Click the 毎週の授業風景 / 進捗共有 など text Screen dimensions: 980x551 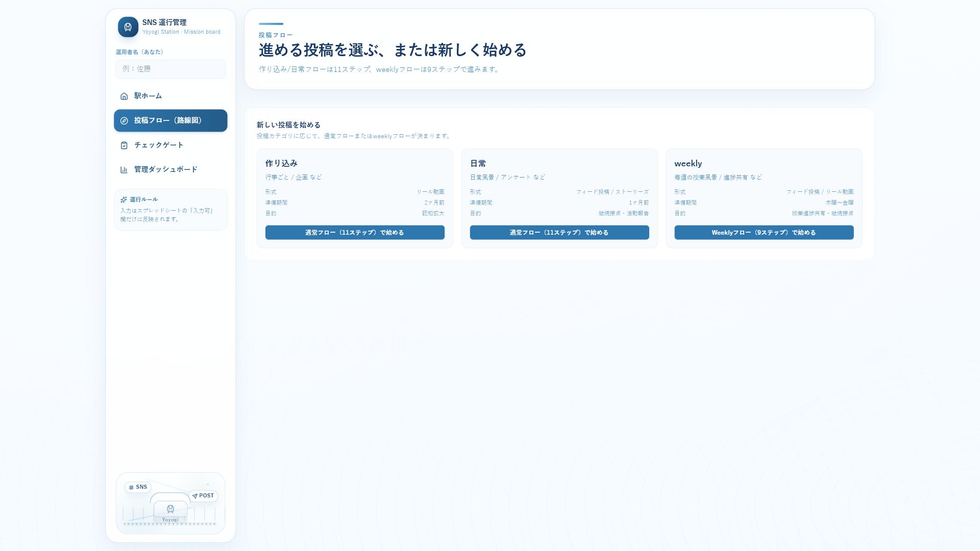(718, 177)
